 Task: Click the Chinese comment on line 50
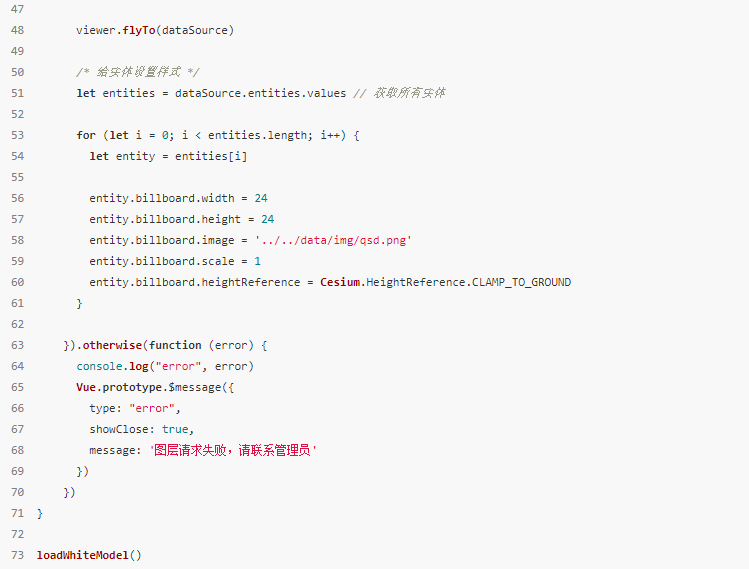138,72
